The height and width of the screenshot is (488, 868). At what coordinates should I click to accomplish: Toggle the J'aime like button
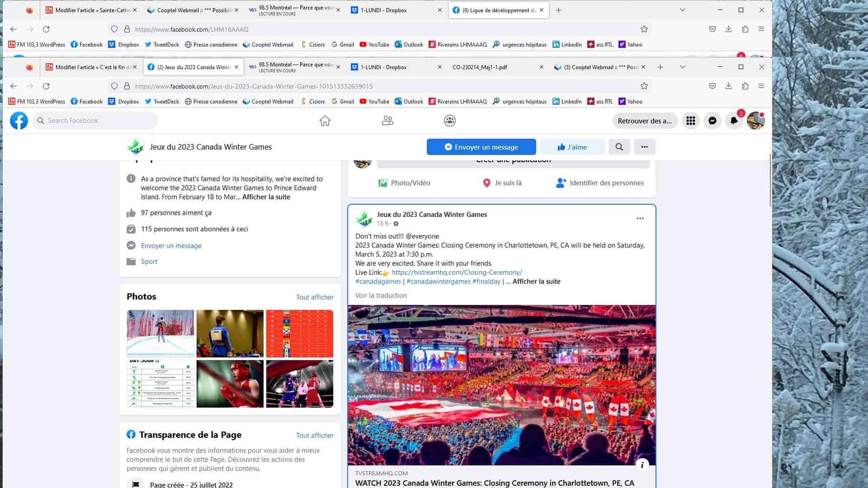pyautogui.click(x=572, y=147)
